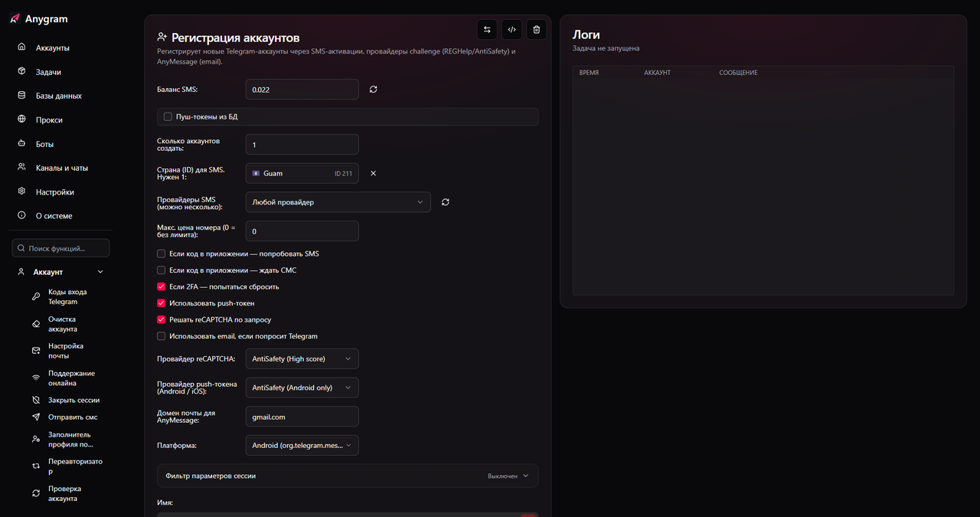Viewport: 980px width, 517px height.
Task: Open Очистка аккаунта function
Action: click(x=62, y=324)
